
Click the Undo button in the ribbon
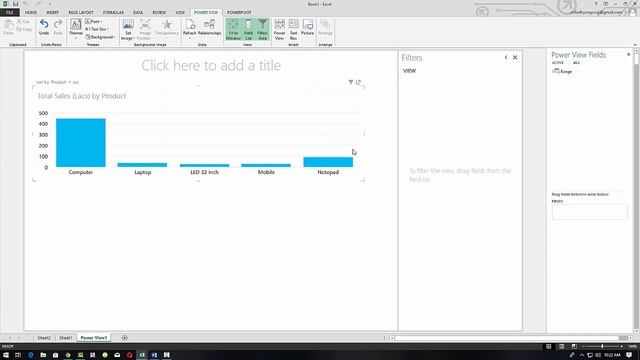pos(44,27)
